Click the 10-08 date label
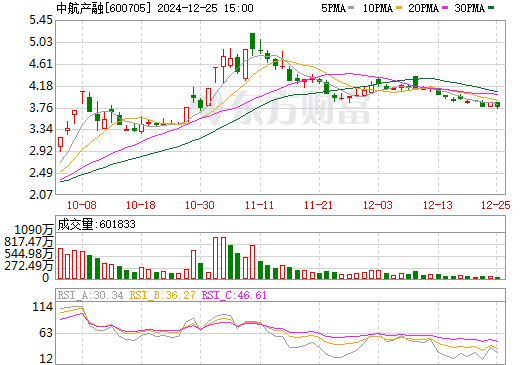 [82, 205]
